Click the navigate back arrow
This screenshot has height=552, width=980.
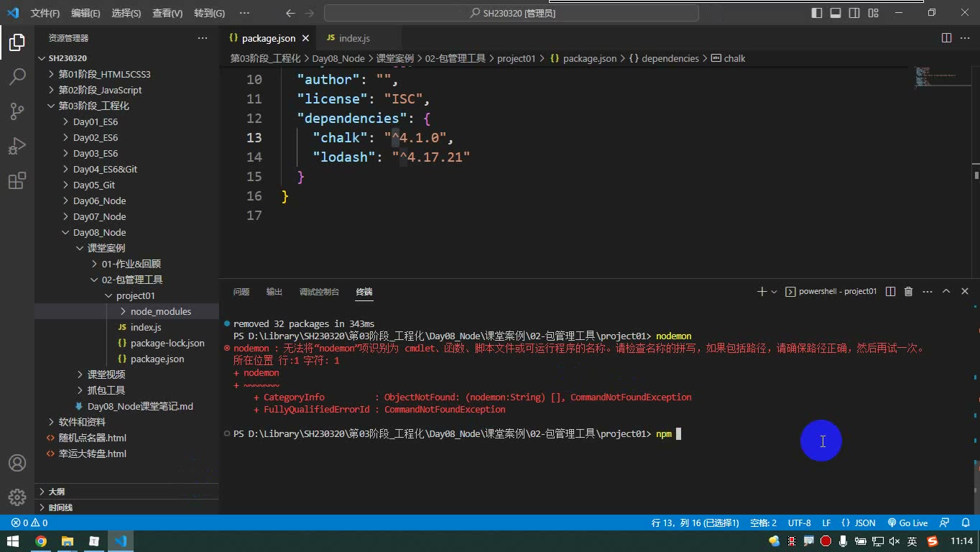[x=290, y=13]
